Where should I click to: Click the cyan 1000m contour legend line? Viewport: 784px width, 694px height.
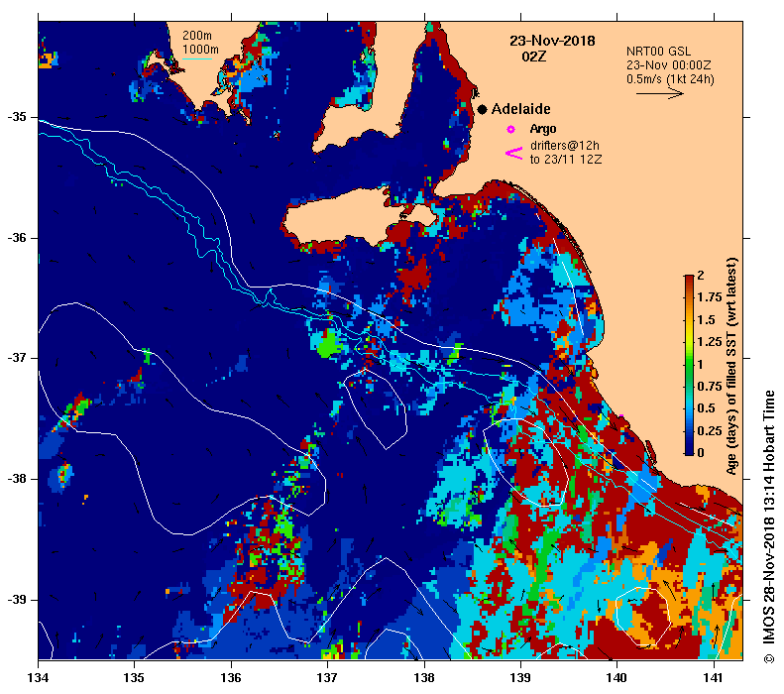pyautogui.click(x=197, y=59)
